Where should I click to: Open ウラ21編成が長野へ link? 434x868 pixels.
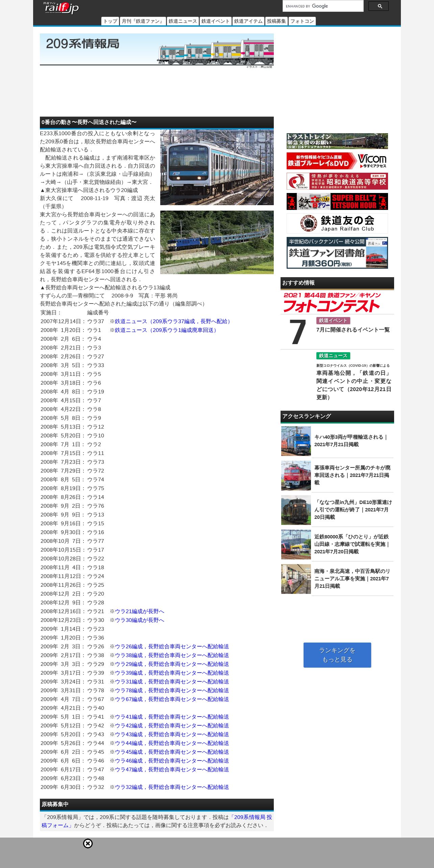point(140,611)
